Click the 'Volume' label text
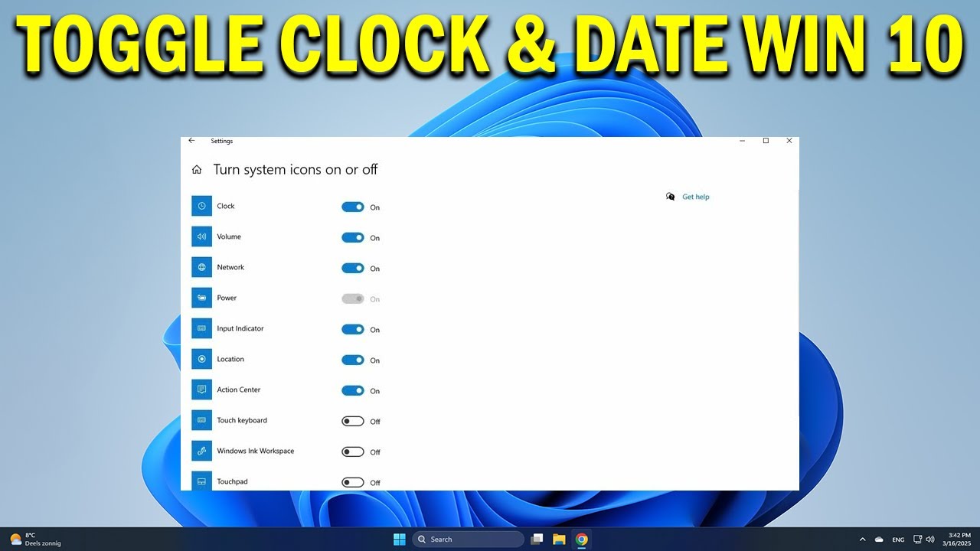 [x=229, y=236]
